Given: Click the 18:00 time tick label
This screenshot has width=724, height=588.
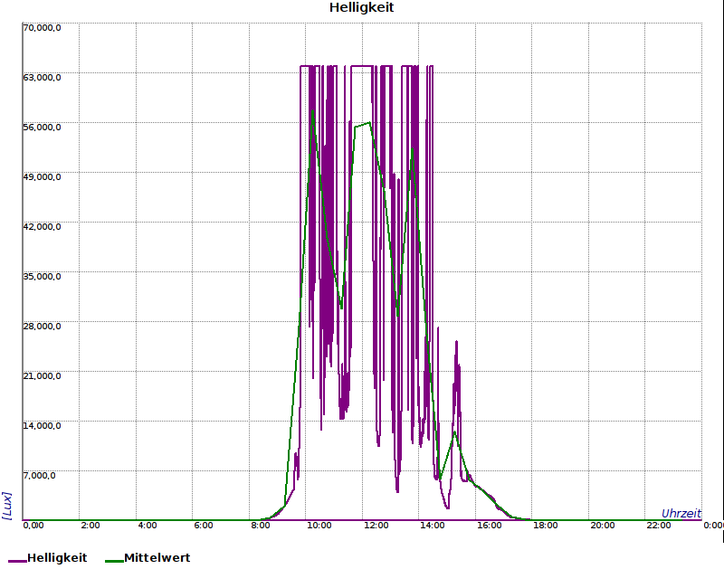Looking at the screenshot, I should point(546,526).
